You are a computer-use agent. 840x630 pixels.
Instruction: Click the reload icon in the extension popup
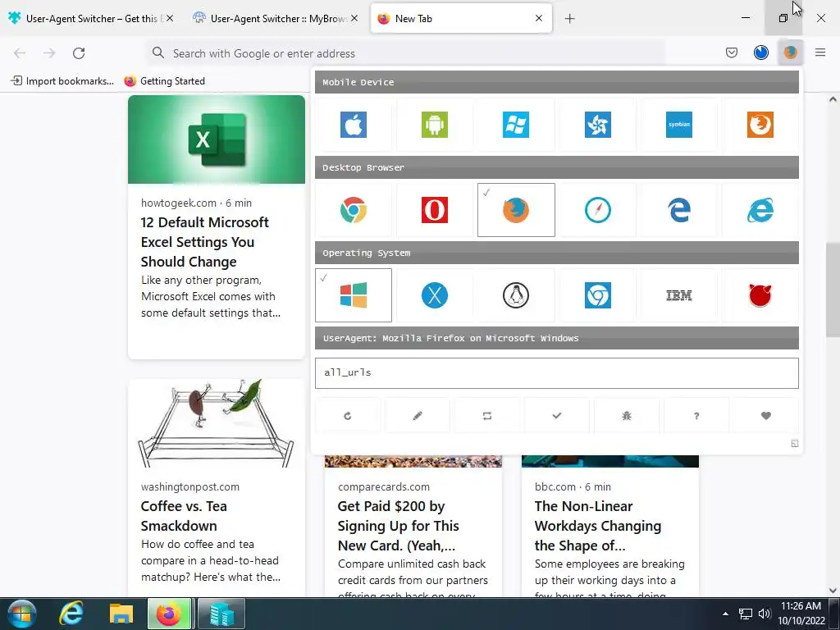348,416
